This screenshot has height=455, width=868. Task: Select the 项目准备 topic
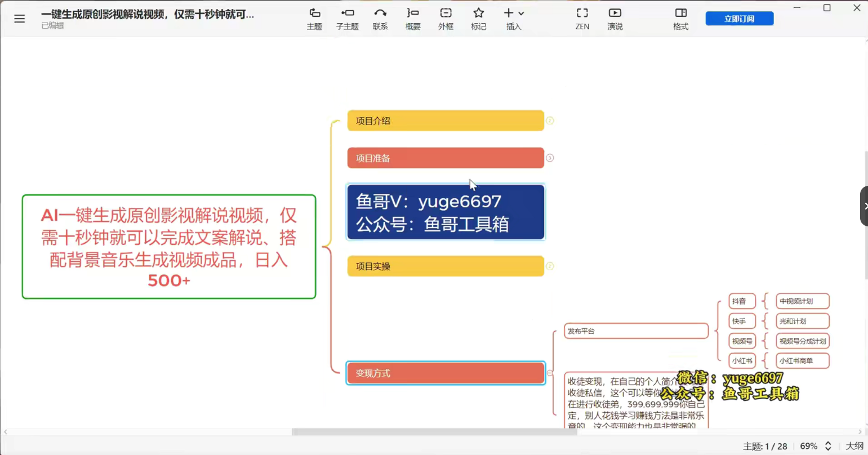[446, 158]
